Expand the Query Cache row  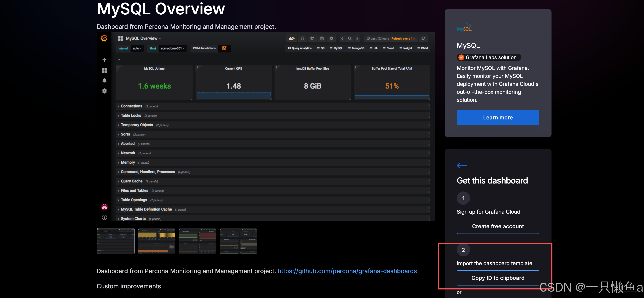tap(131, 181)
